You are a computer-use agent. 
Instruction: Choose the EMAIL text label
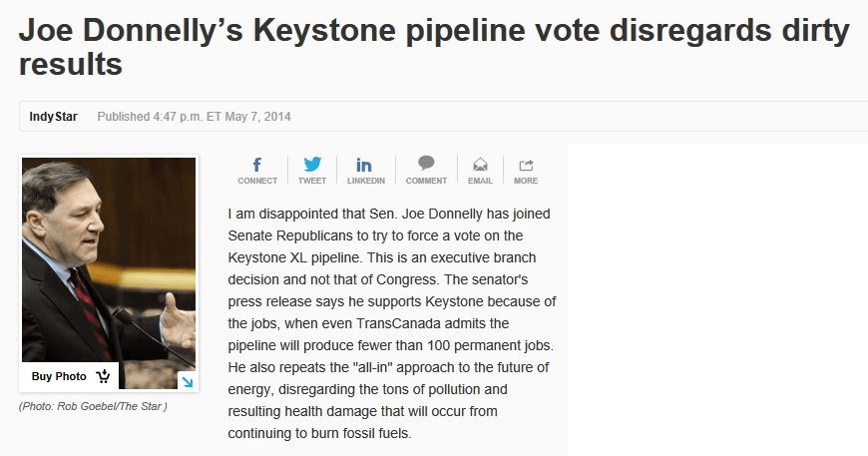480,181
